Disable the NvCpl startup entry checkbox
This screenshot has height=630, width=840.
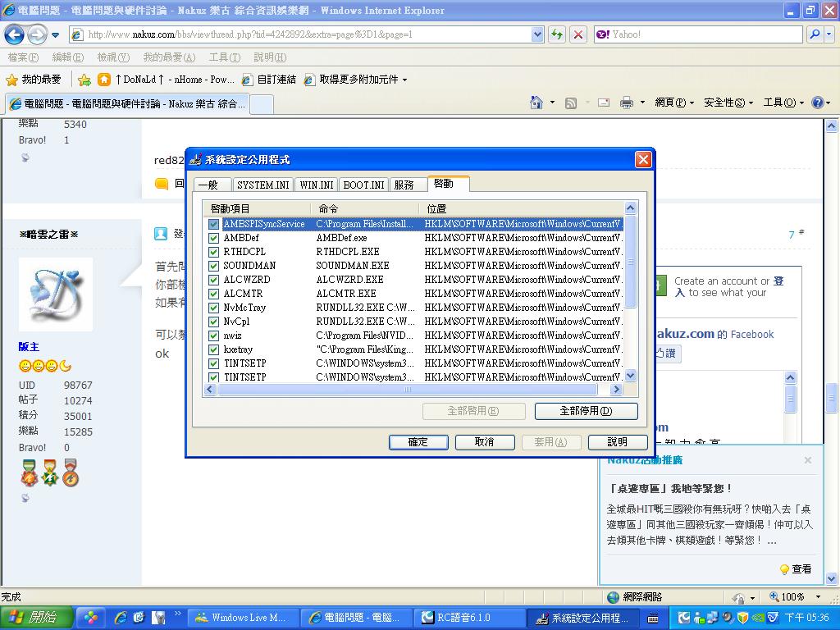[x=213, y=322]
